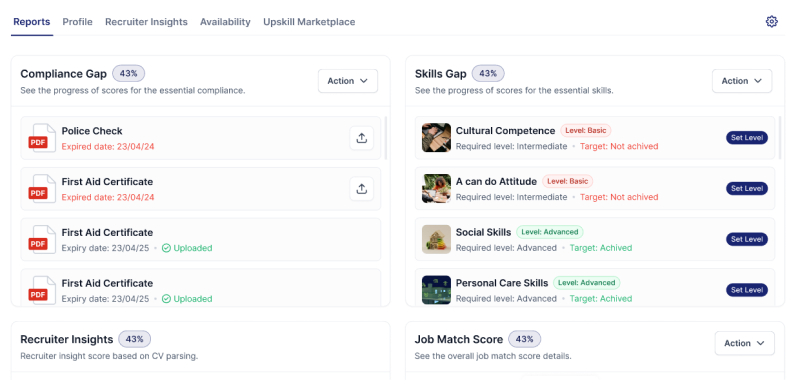Open the Recruiter Insights tab

coord(146,22)
